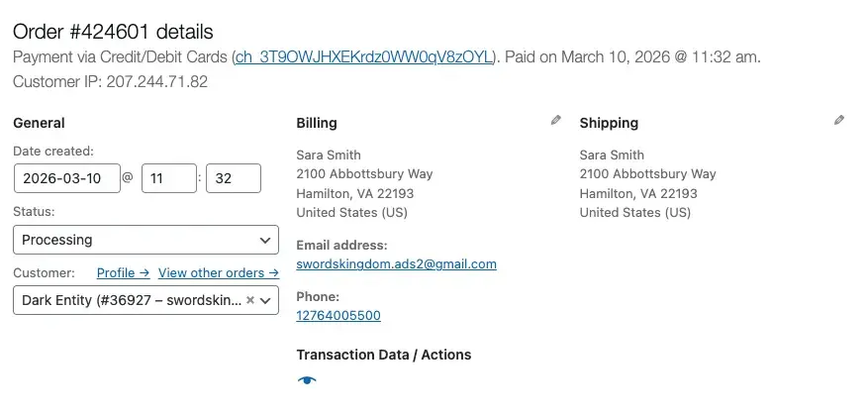Call the phone number 12764005500
This screenshot has width=868, height=414.
(338, 316)
